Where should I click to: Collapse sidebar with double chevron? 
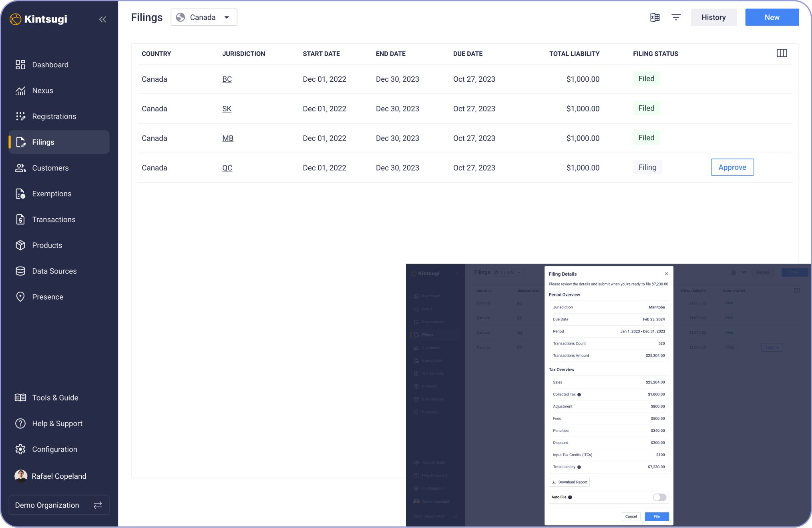click(x=103, y=19)
